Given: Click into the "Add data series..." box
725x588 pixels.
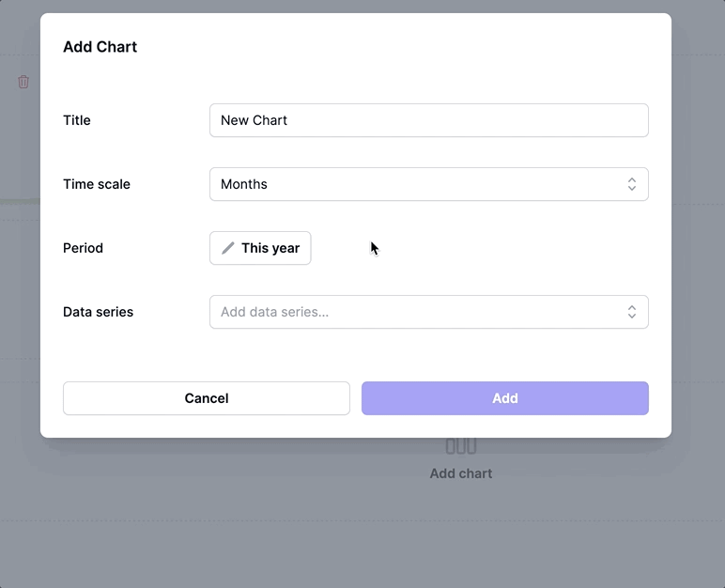Looking at the screenshot, I should pos(413,312).
